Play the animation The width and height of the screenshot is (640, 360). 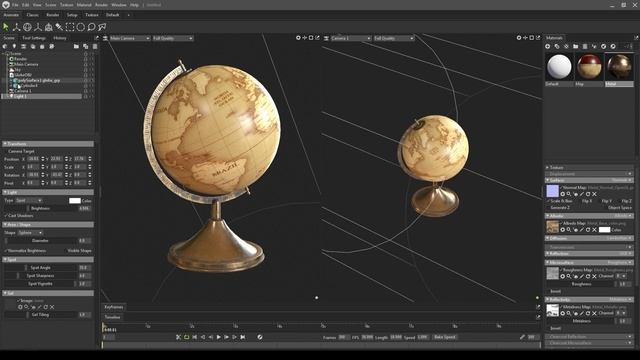coord(218,337)
